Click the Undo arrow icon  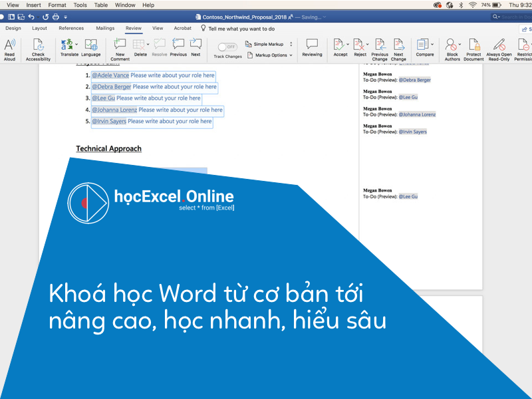[31, 17]
